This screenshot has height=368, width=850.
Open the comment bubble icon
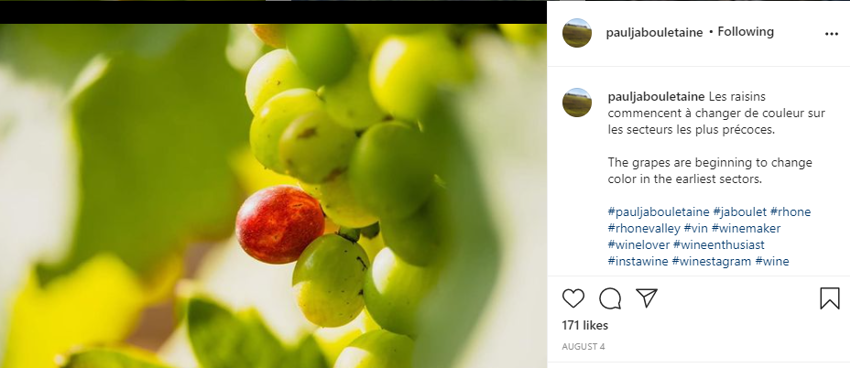610,299
